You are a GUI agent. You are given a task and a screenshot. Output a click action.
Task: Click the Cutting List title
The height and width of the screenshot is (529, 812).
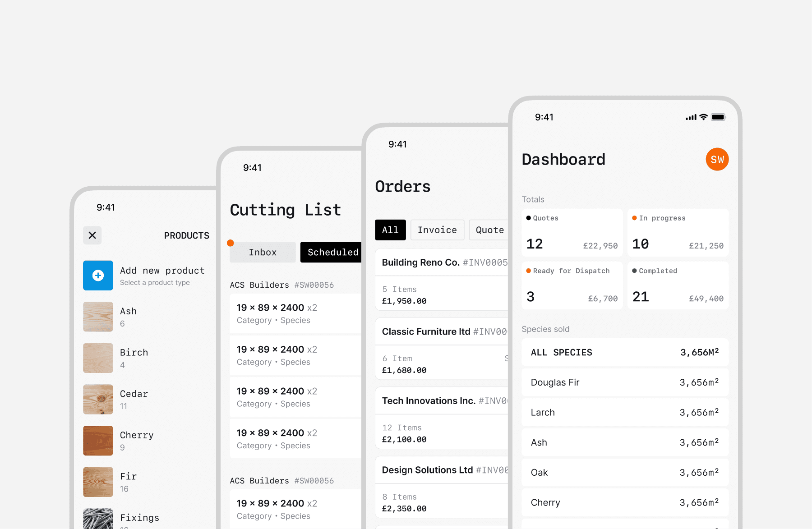286,210
